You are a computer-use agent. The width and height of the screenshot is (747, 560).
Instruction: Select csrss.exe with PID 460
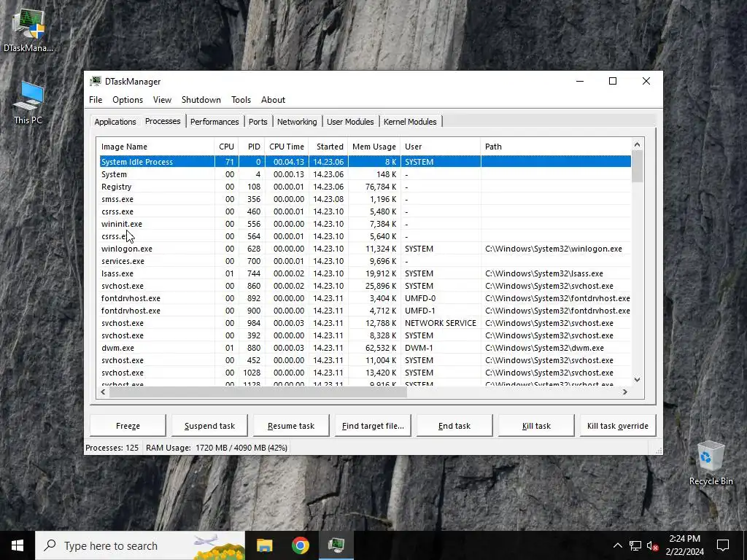coord(365,211)
